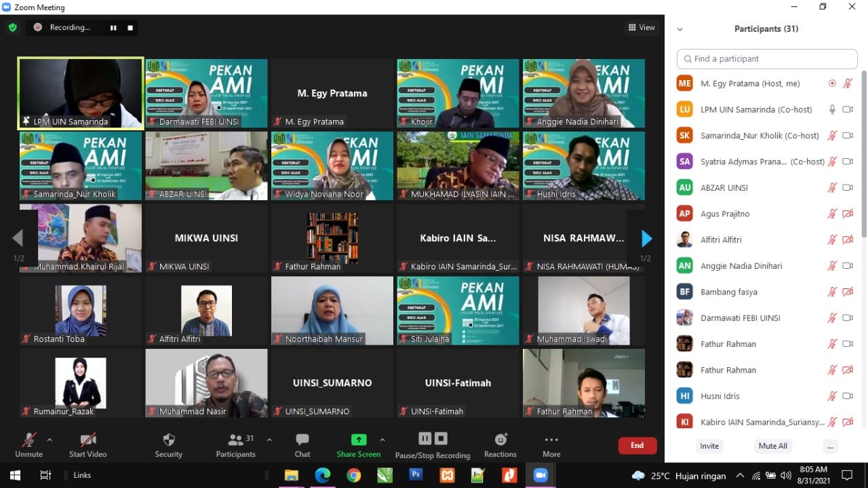Viewport: 868px width, 488px height.
Task: Open the Reactions emoji menu
Action: click(x=500, y=445)
